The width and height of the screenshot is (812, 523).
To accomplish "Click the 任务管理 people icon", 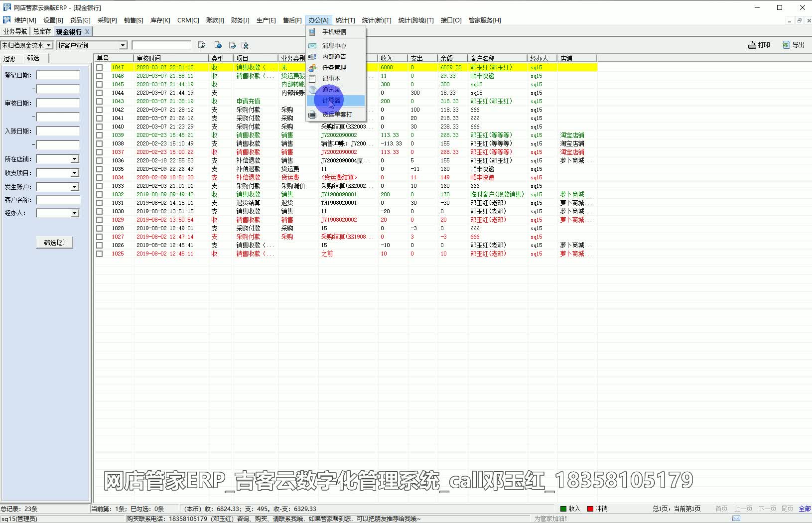I will coord(312,67).
